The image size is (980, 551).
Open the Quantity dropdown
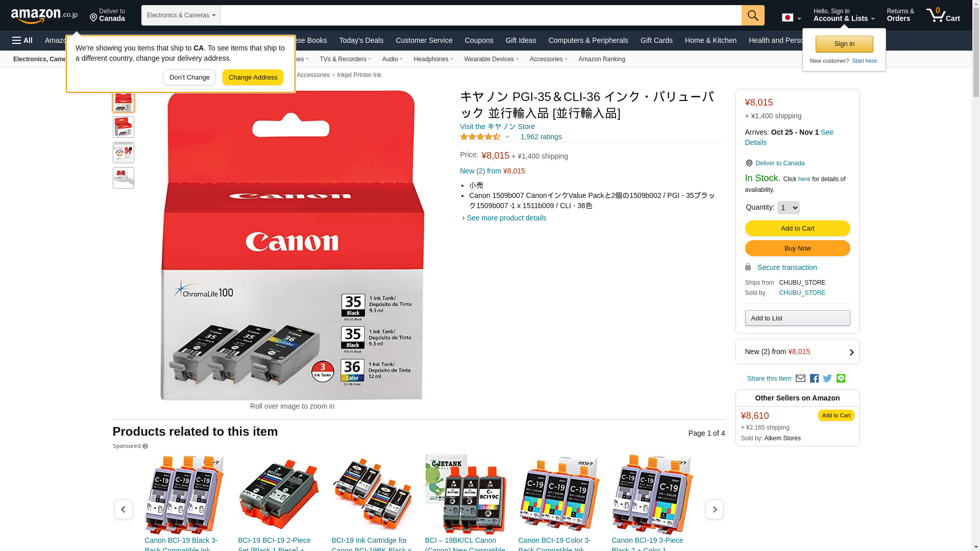coord(788,208)
